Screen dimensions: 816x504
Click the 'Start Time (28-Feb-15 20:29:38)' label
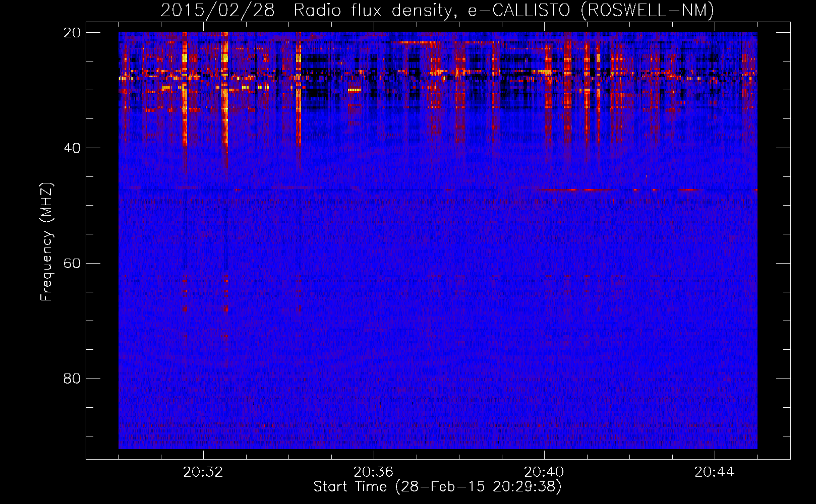437,487
